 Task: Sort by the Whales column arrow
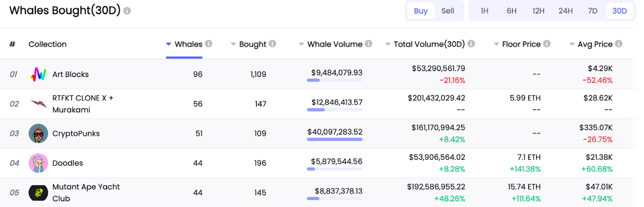169,45
